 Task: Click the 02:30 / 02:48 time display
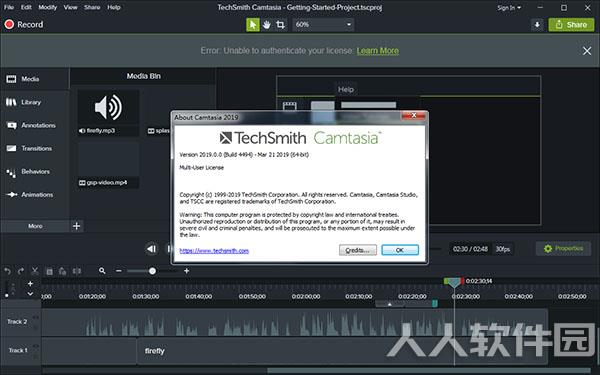click(470, 249)
